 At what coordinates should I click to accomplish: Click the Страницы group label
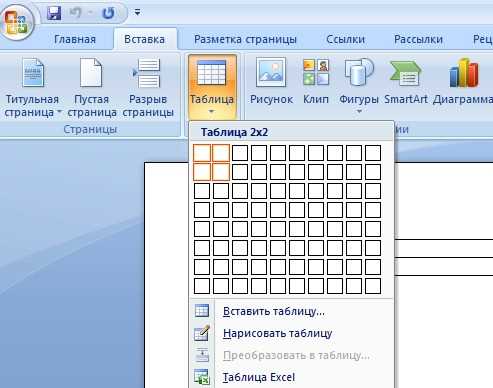[90, 129]
